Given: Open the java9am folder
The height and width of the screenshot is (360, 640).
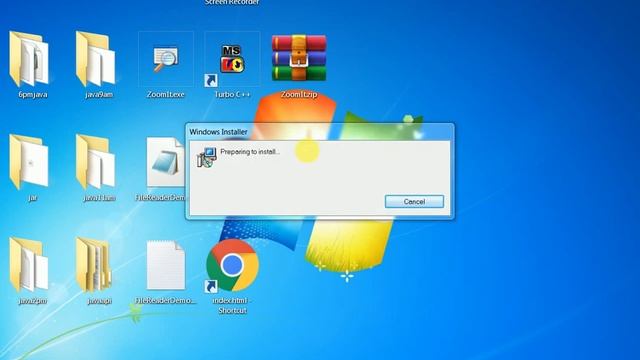Looking at the screenshot, I should pyautogui.click(x=96, y=59).
